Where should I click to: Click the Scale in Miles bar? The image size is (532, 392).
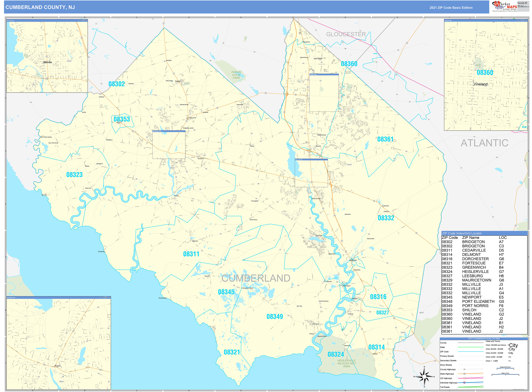click(x=505, y=375)
